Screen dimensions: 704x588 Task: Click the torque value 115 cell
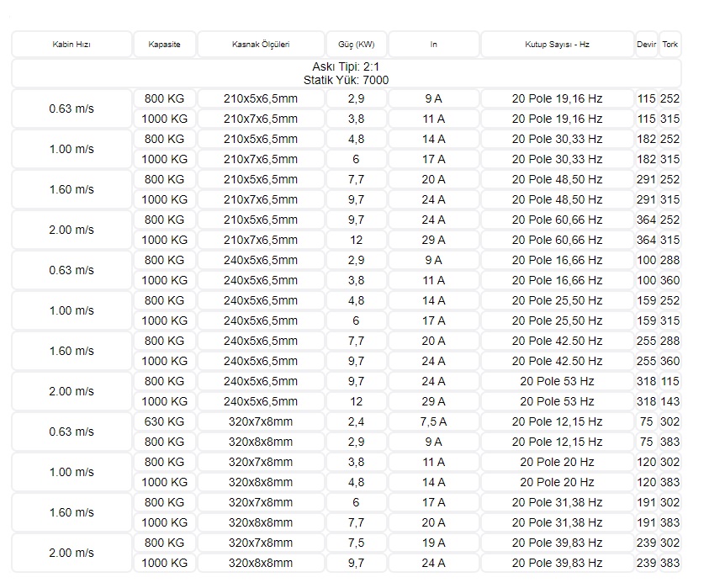click(670, 381)
